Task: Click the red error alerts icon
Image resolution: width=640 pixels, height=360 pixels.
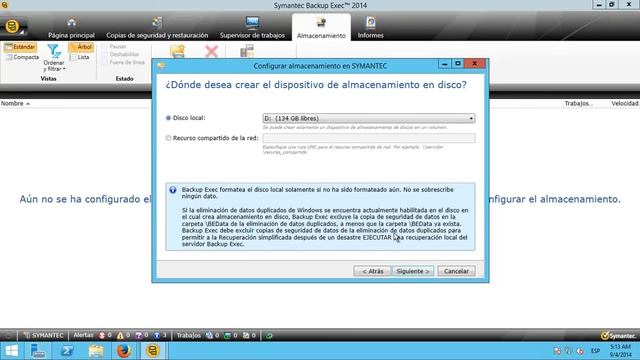Action: pos(102,336)
